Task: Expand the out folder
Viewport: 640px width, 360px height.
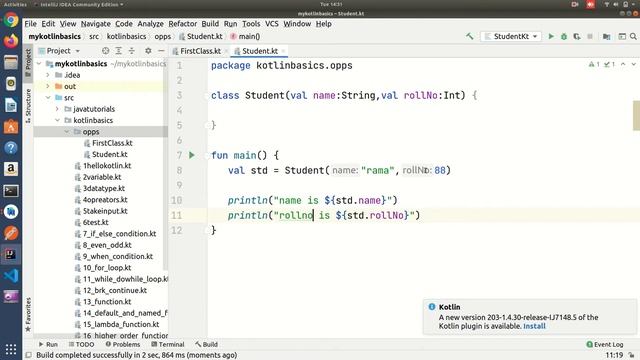Action: pyautogui.click(x=48, y=87)
